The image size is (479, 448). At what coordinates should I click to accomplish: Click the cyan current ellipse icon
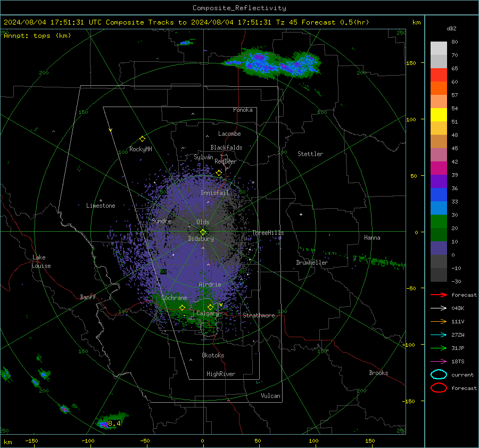point(439,374)
